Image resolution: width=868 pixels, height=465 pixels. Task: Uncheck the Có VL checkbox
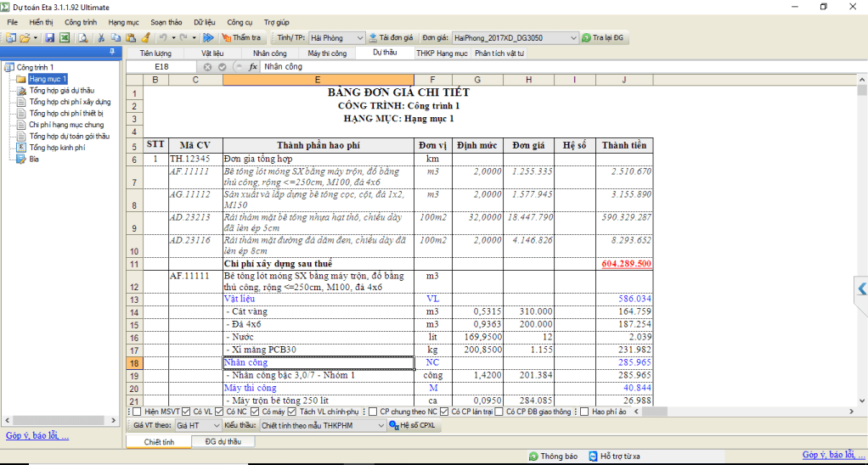[x=186, y=412]
